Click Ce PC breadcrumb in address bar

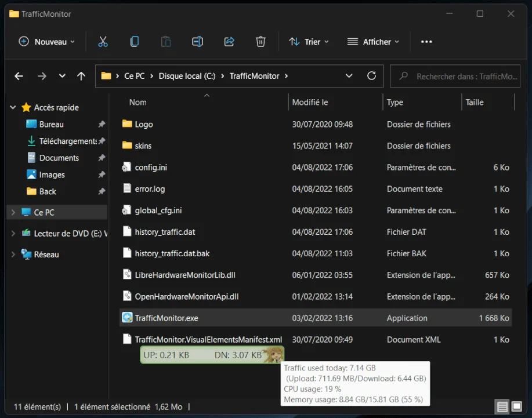[135, 76]
